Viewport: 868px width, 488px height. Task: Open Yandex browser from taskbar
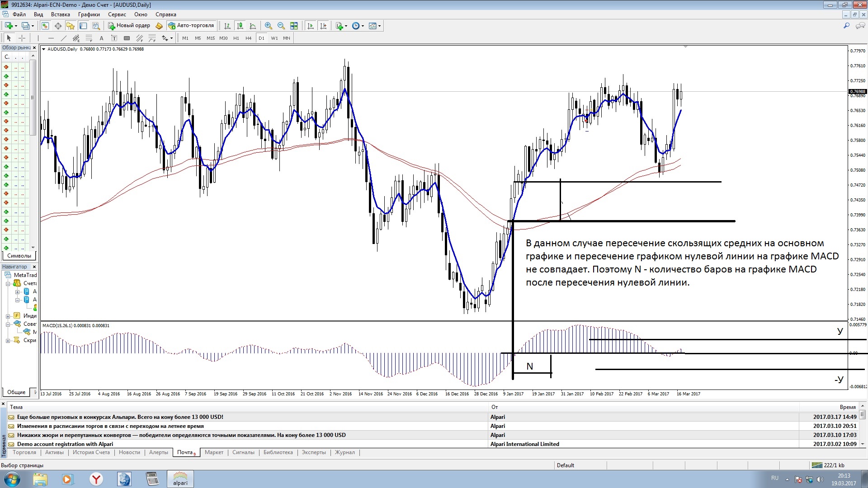(96, 479)
